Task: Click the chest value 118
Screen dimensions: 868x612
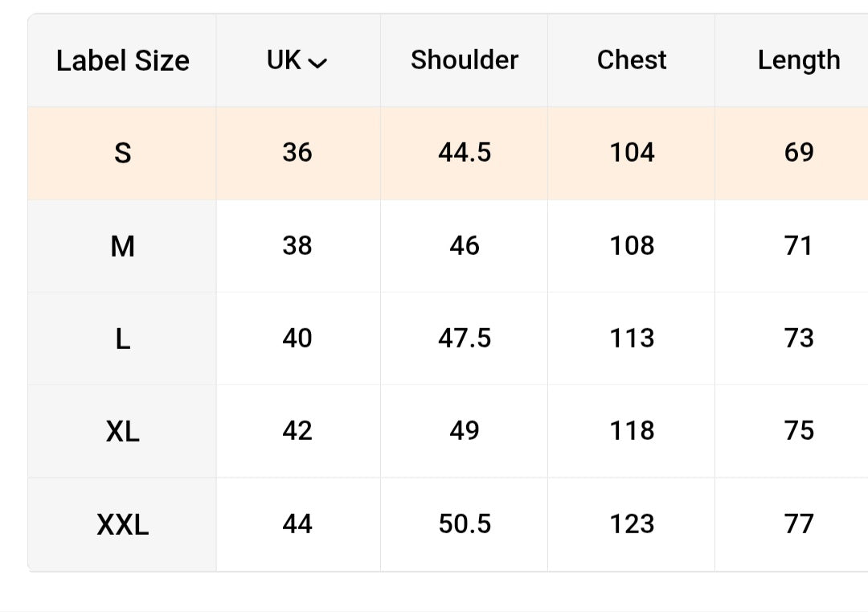Action: click(632, 430)
